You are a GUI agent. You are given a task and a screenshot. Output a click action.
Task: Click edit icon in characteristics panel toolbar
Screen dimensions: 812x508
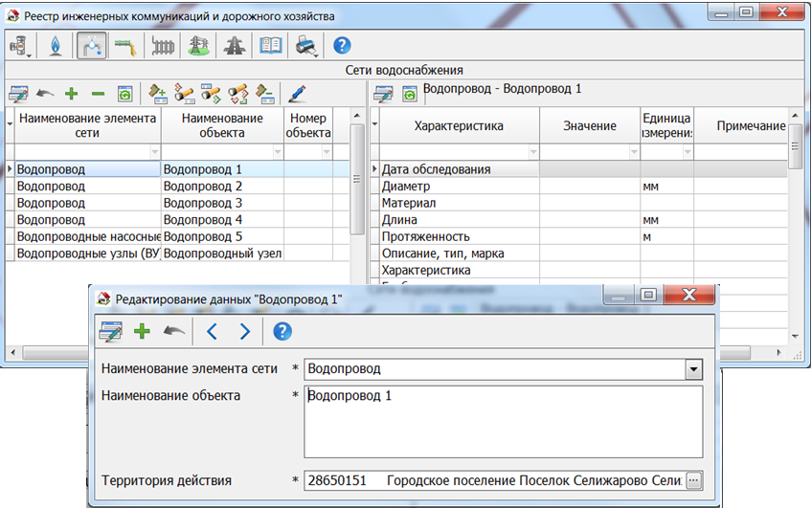383,94
